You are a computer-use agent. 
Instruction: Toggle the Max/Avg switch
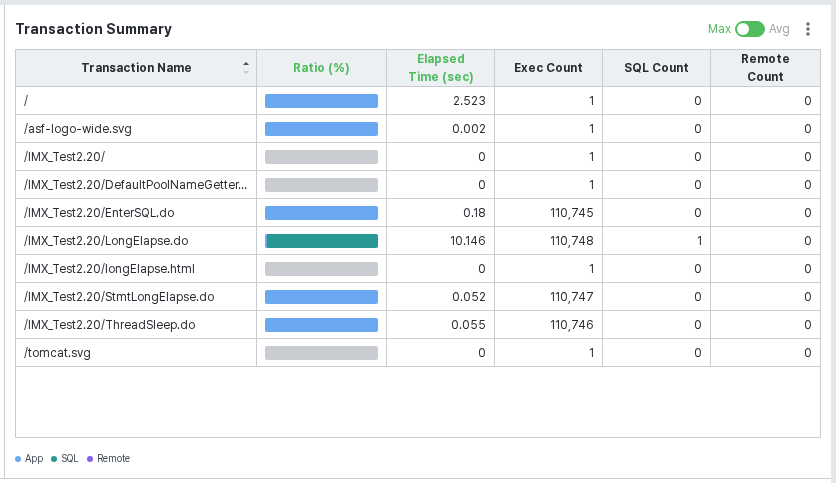tap(750, 29)
